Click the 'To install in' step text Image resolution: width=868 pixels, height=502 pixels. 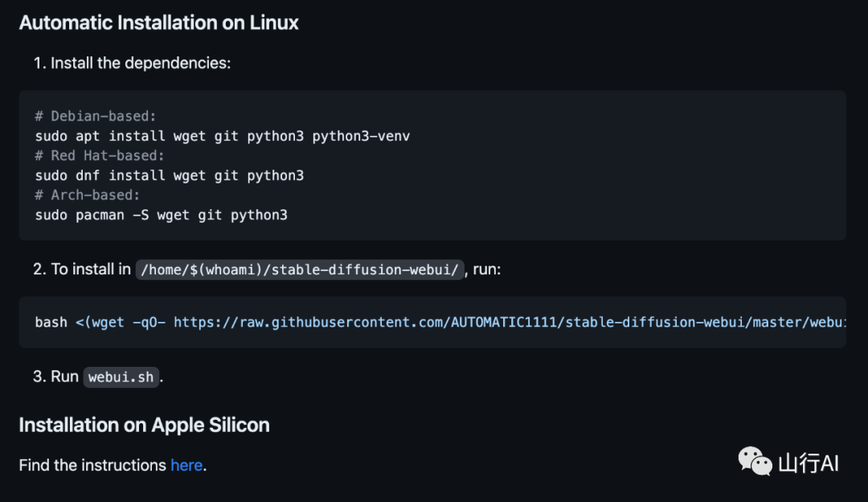tap(91, 270)
